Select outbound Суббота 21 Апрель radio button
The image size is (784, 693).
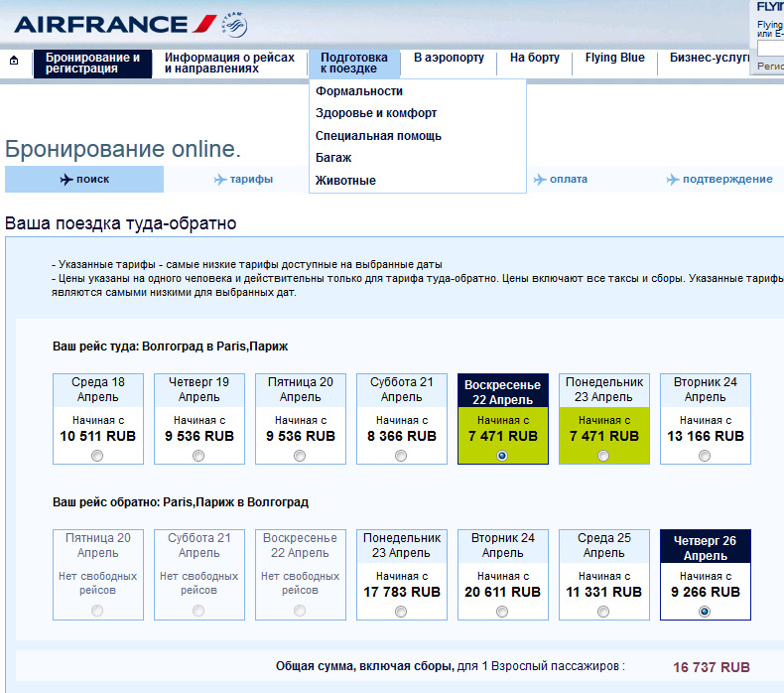point(401,456)
